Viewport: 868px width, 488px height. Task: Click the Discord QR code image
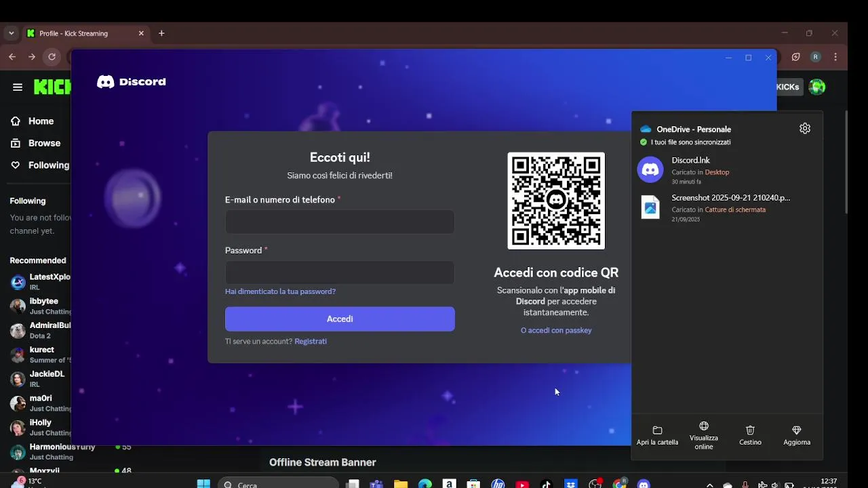(556, 201)
